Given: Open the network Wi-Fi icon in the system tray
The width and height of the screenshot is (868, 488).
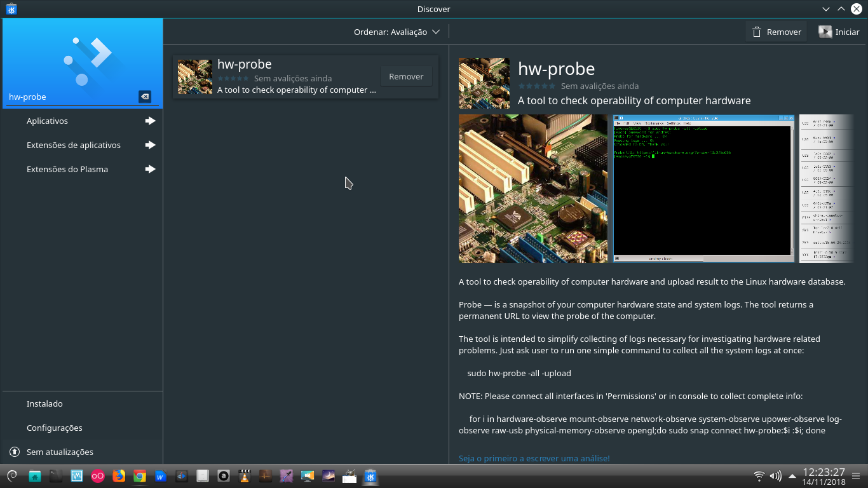Looking at the screenshot, I should (x=757, y=475).
